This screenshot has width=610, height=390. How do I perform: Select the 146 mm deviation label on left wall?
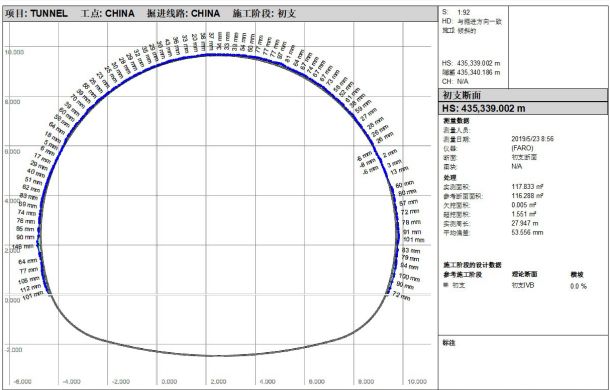23,246
